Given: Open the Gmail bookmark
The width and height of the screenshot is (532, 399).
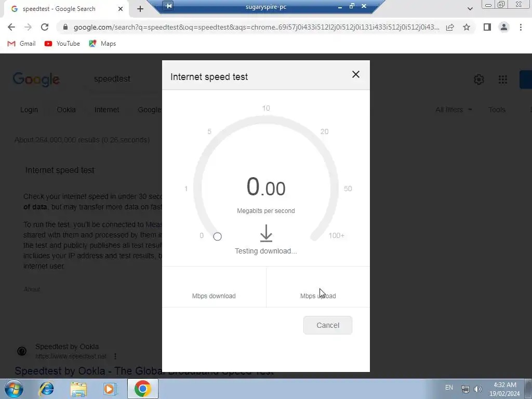Looking at the screenshot, I should (x=21, y=44).
